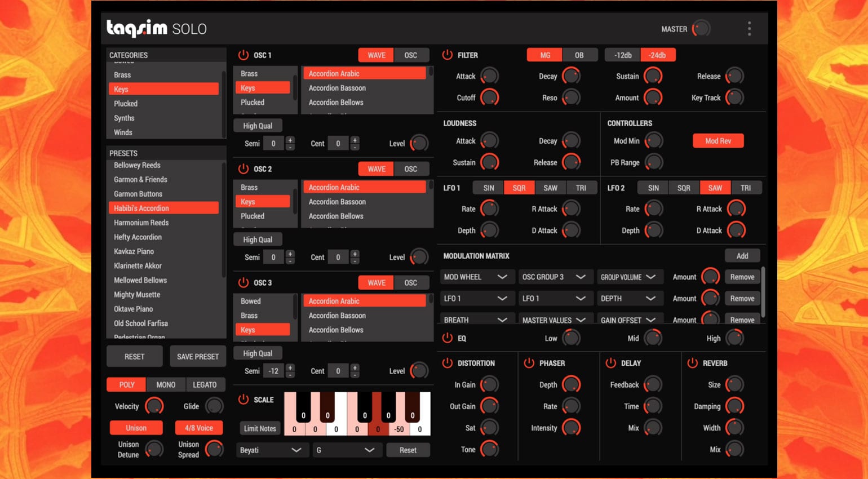868x479 pixels.
Task: Expand the MOD WHEEL source dropdown
Action: point(477,276)
